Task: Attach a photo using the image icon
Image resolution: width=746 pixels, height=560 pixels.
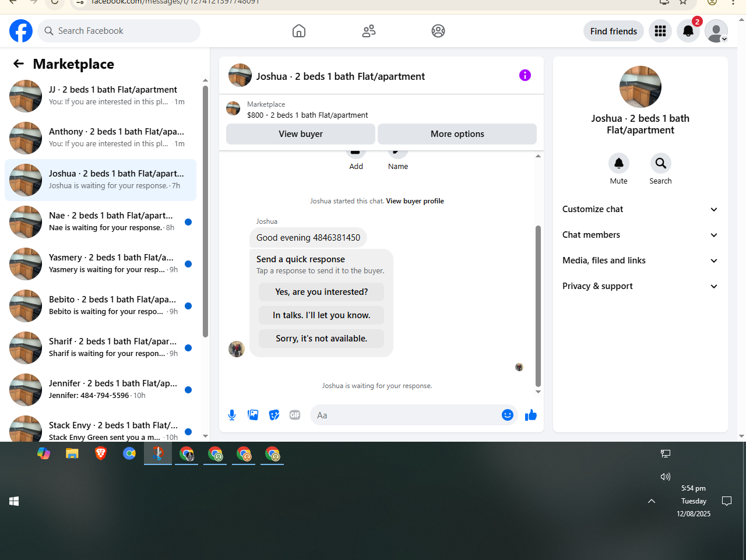Action: tap(253, 415)
